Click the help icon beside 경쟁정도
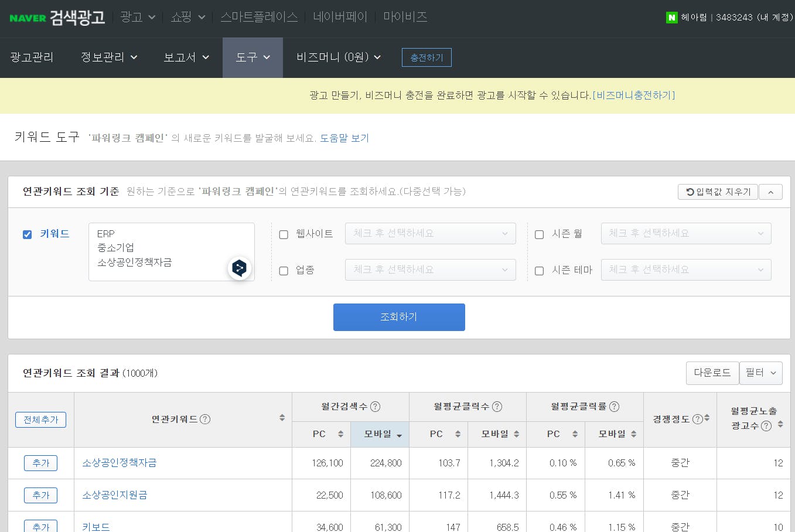The width and height of the screenshot is (795, 532). click(x=697, y=419)
